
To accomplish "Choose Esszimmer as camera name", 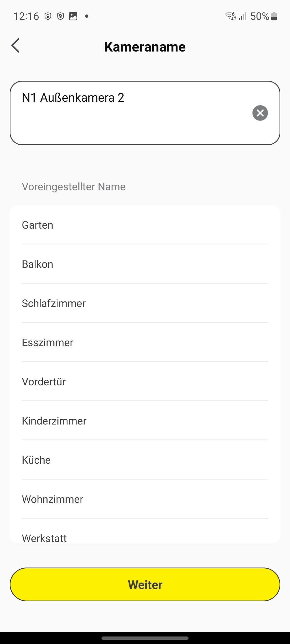I will pos(145,343).
